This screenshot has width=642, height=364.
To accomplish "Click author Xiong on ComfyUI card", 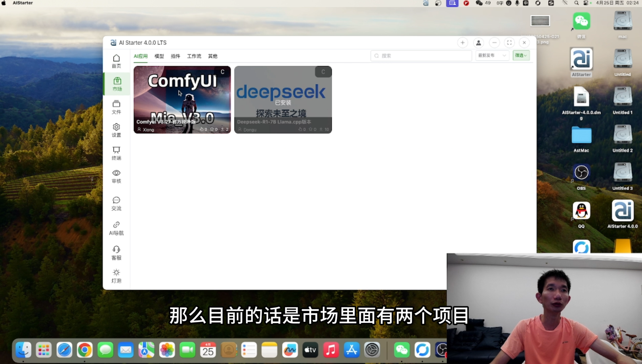I will [x=146, y=130].
